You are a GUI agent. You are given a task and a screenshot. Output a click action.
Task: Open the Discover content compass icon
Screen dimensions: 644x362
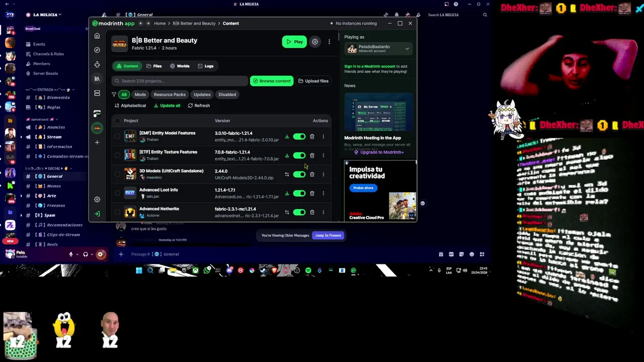(97, 50)
